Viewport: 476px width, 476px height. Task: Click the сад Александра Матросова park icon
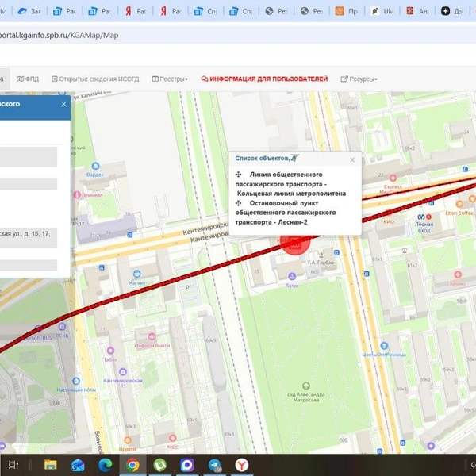[x=306, y=386]
